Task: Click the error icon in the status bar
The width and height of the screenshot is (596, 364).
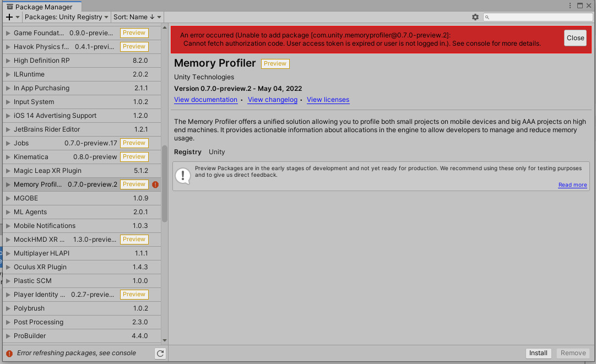Action: 9,353
